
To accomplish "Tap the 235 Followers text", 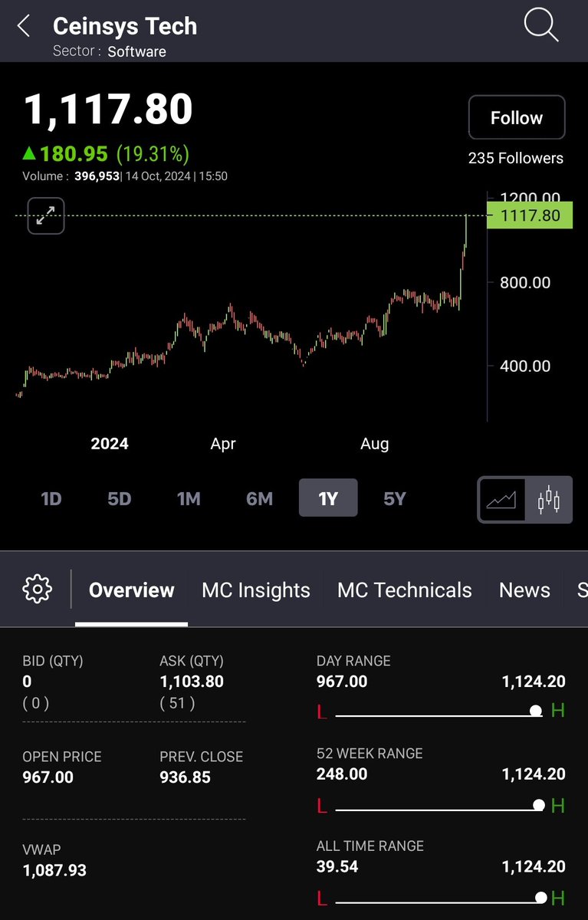I will (516, 158).
